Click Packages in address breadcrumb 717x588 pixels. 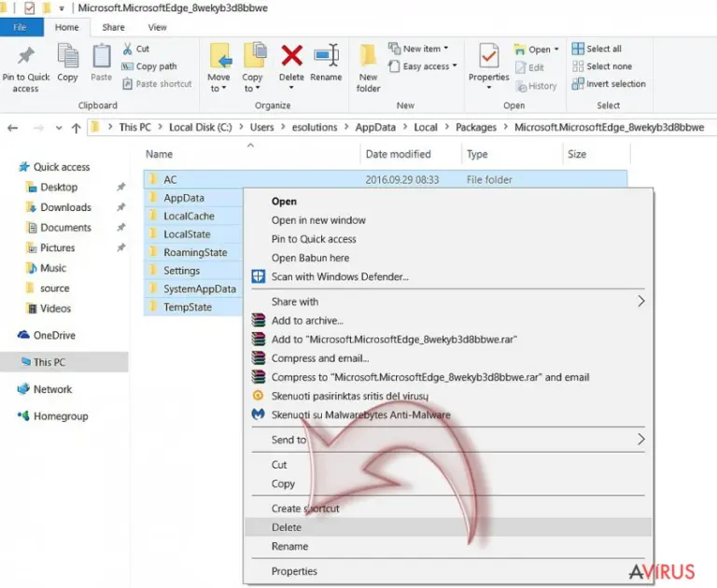pos(475,127)
